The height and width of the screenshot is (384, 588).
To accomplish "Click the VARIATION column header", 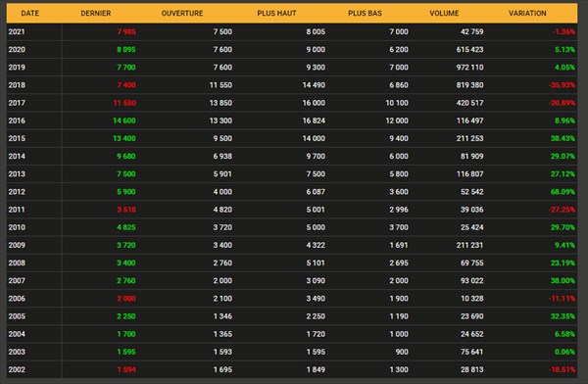I will click(527, 13).
